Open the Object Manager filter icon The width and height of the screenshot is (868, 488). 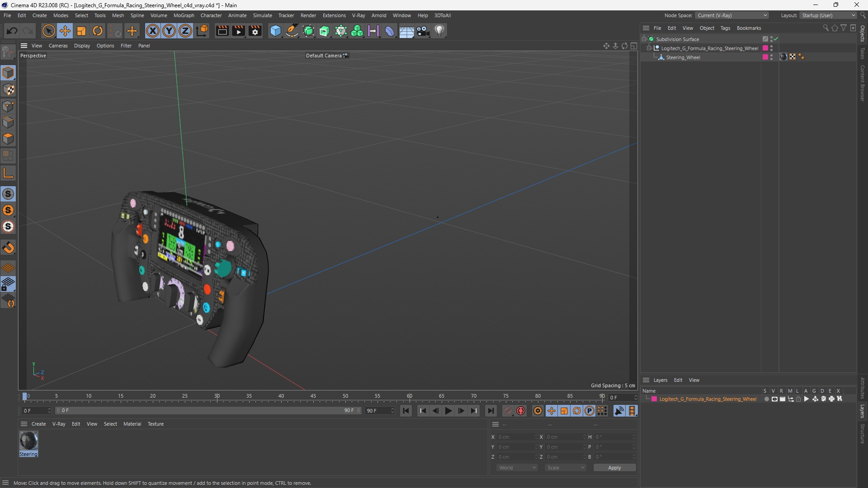[x=844, y=28]
